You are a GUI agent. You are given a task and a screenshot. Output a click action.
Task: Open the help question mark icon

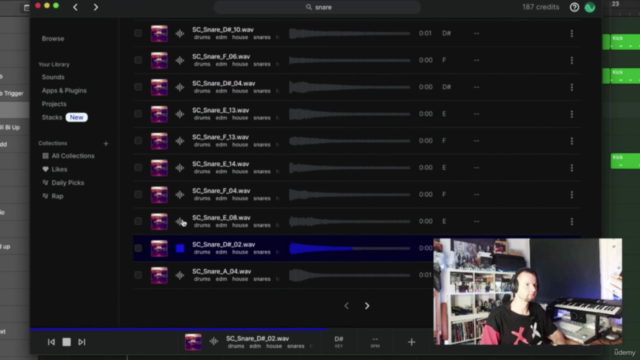[x=574, y=7]
